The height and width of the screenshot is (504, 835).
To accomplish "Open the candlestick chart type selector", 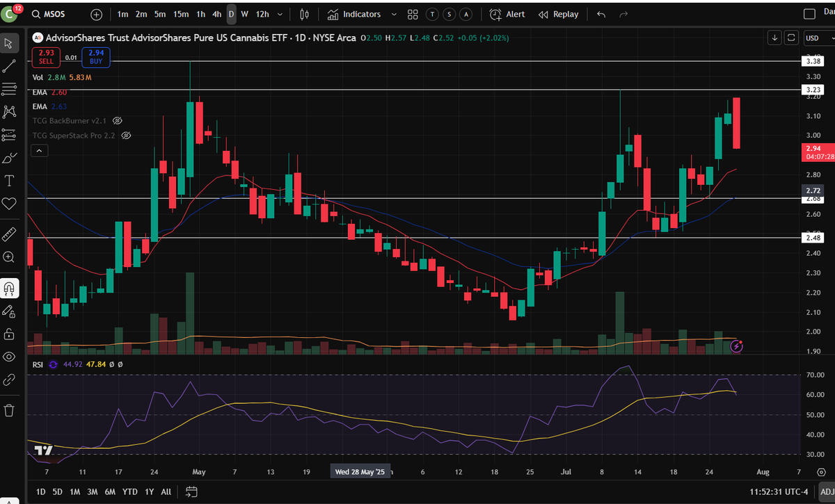I will [x=304, y=14].
